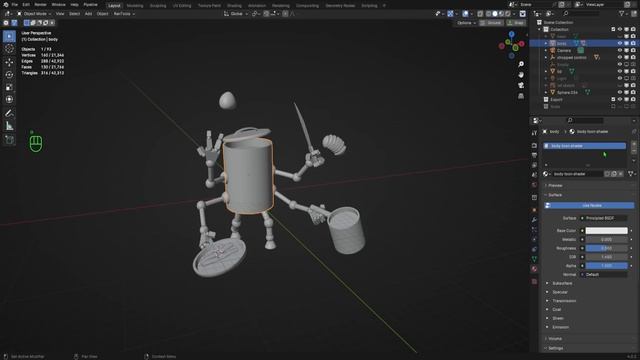Click the viewport zoom magnifier icon
The width and height of the screenshot is (640, 360).
[521, 64]
